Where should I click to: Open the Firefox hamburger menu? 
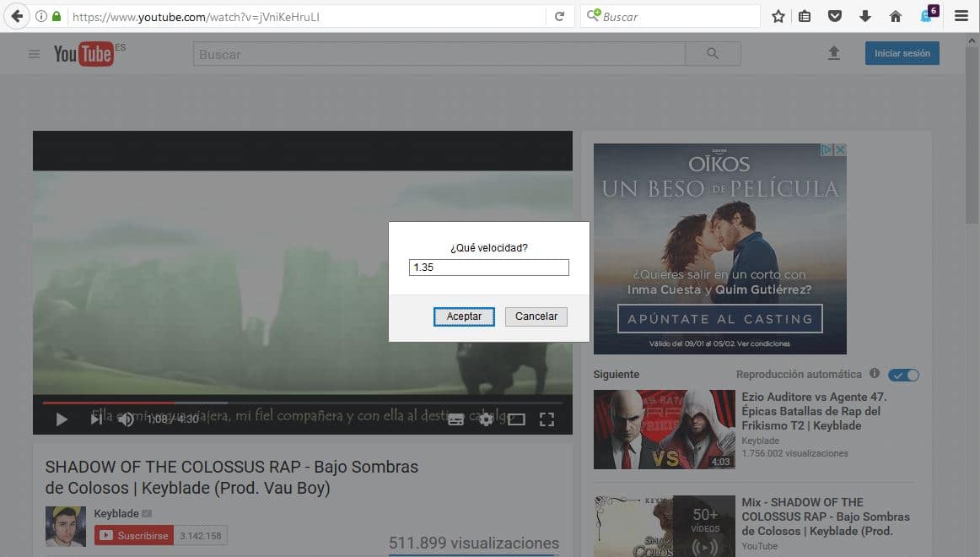point(961,16)
